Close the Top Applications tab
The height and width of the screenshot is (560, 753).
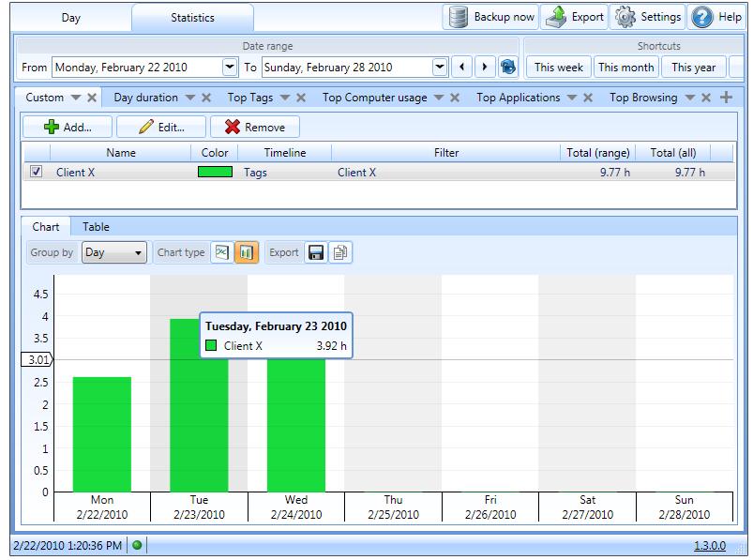[588, 98]
